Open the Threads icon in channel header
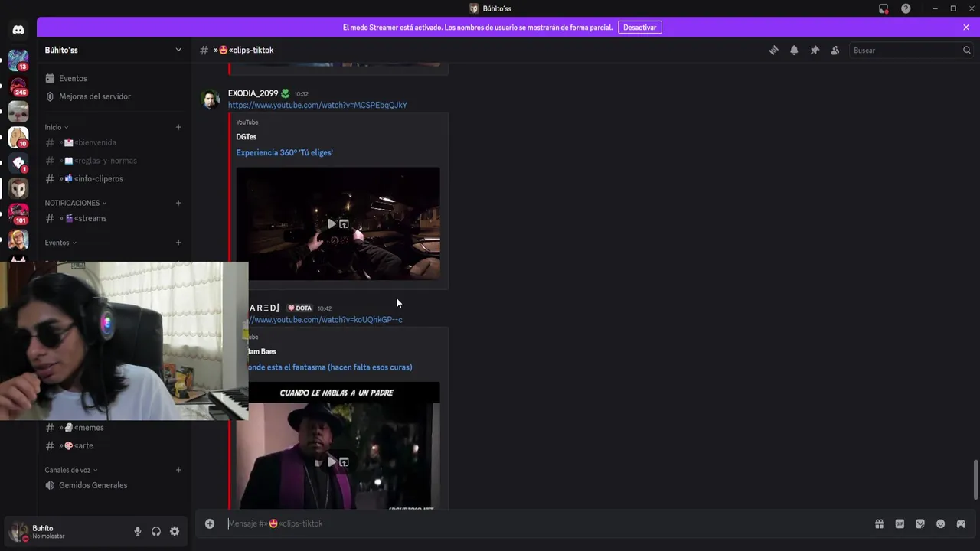Image resolution: width=980 pixels, height=551 pixels. [773, 51]
